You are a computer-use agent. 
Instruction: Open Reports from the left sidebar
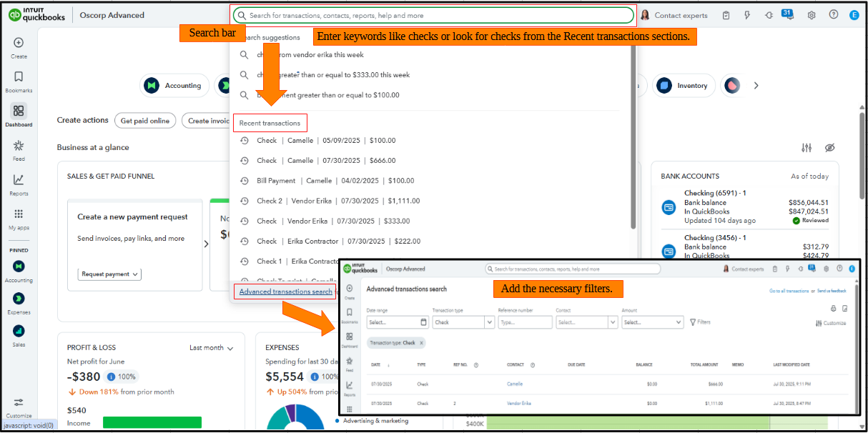tap(19, 184)
